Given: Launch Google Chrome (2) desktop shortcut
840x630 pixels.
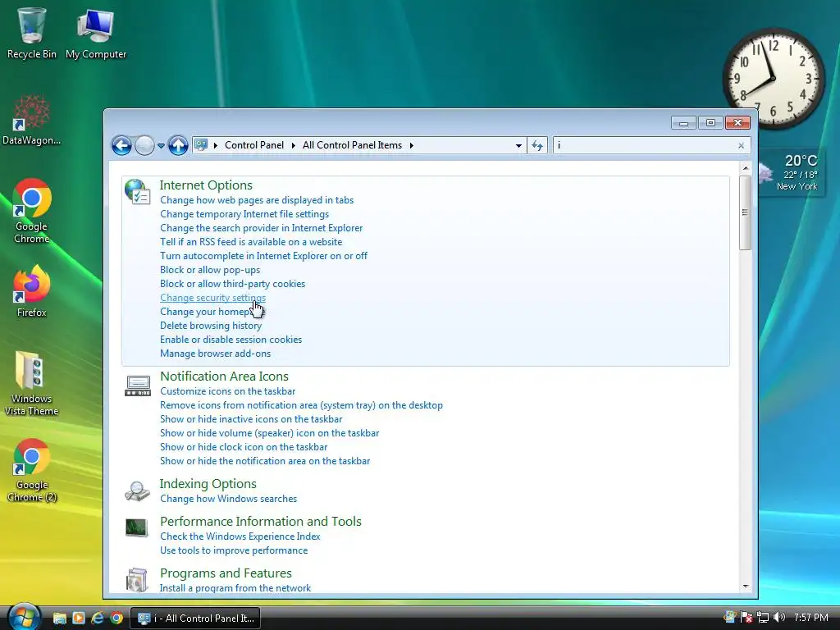Looking at the screenshot, I should point(32,470).
